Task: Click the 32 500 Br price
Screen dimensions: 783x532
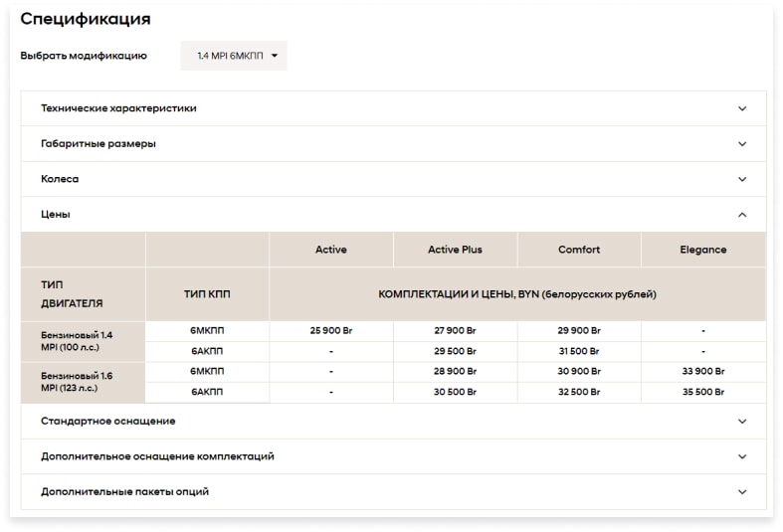Action: [x=579, y=392]
